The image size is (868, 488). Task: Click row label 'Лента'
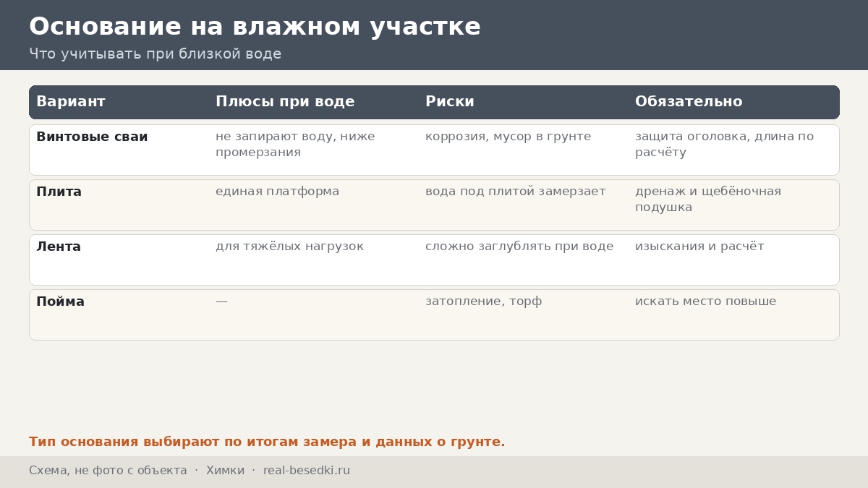pos(59,247)
